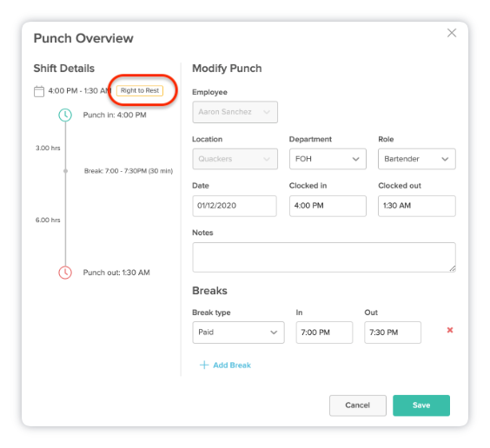Click the Date field showing 01/12/2020

coord(235,206)
